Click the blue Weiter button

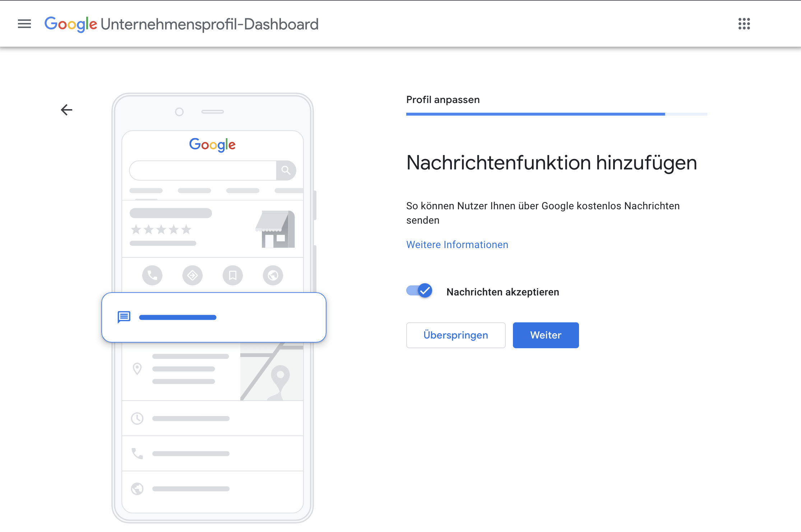pyautogui.click(x=546, y=335)
